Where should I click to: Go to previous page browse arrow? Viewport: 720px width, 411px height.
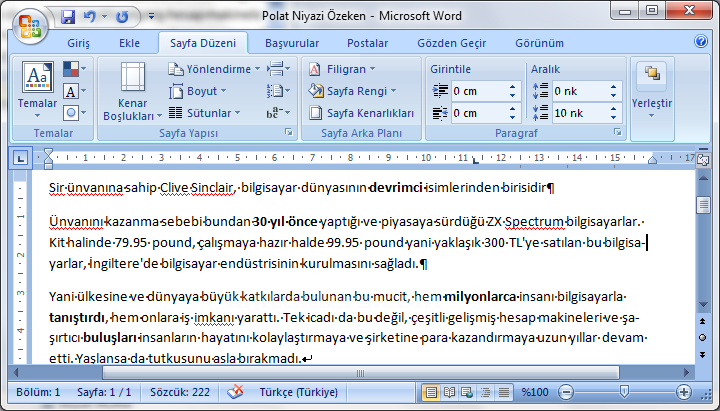[x=703, y=321]
